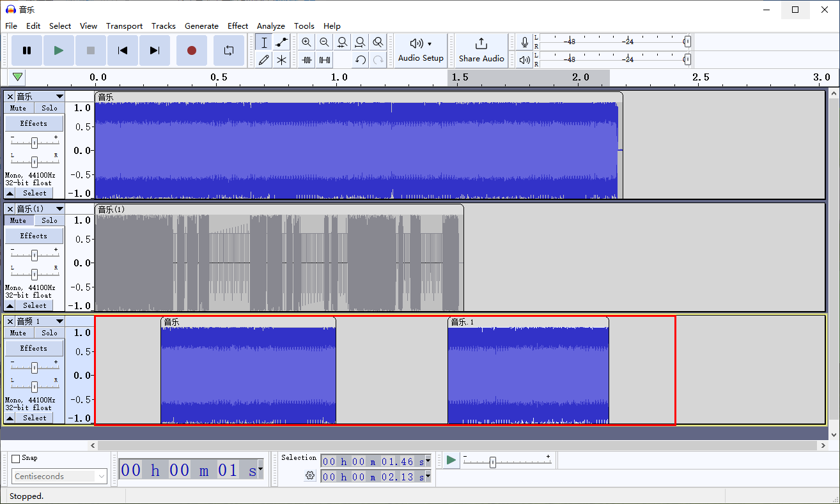840x504 pixels.
Task: Click Select button on 音频 1 track
Action: [35, 418]
